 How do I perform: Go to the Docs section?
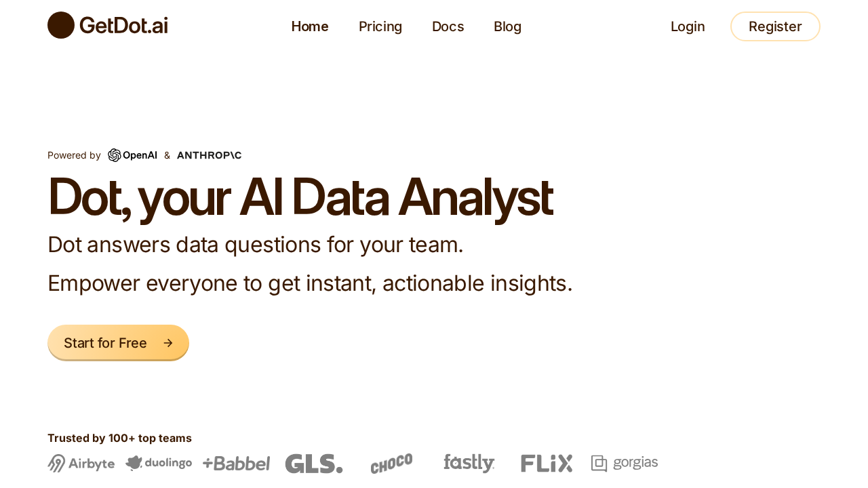pyautogui.click(x=448, y=26)
